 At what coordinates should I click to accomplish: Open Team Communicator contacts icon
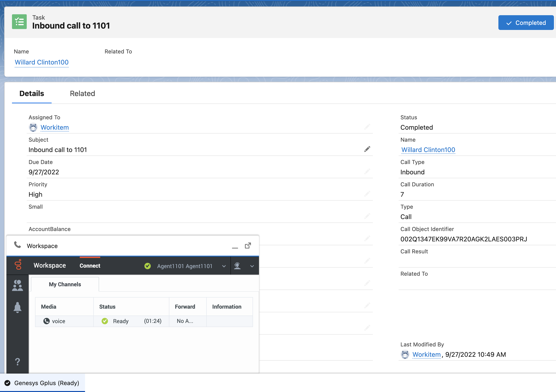pos(18,285)
